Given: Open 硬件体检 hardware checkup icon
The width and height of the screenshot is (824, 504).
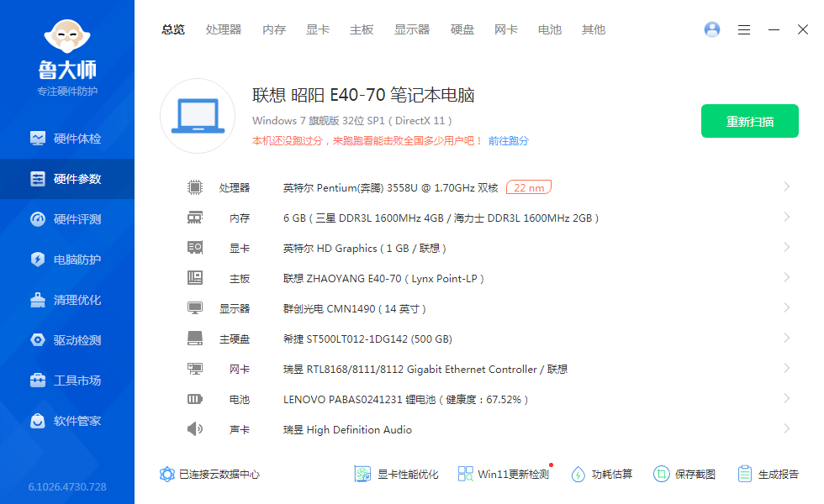Looking at the screenshot, I should click(38, 139).
